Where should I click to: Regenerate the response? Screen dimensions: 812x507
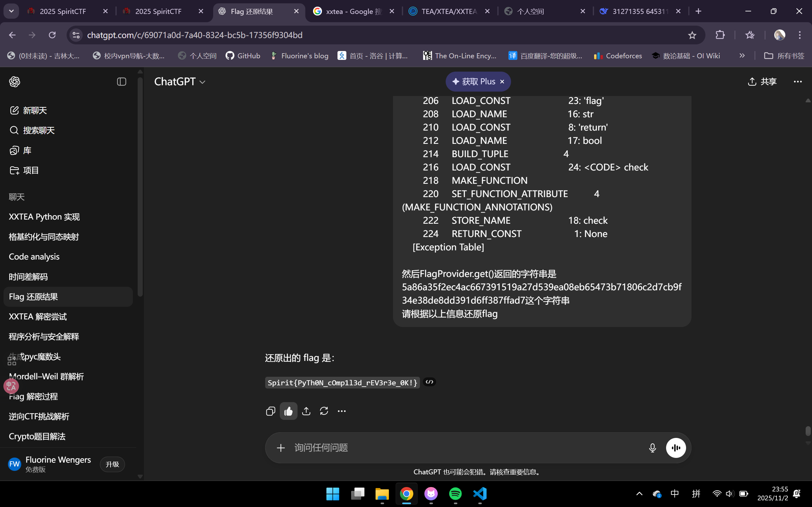tap(324, 411)
